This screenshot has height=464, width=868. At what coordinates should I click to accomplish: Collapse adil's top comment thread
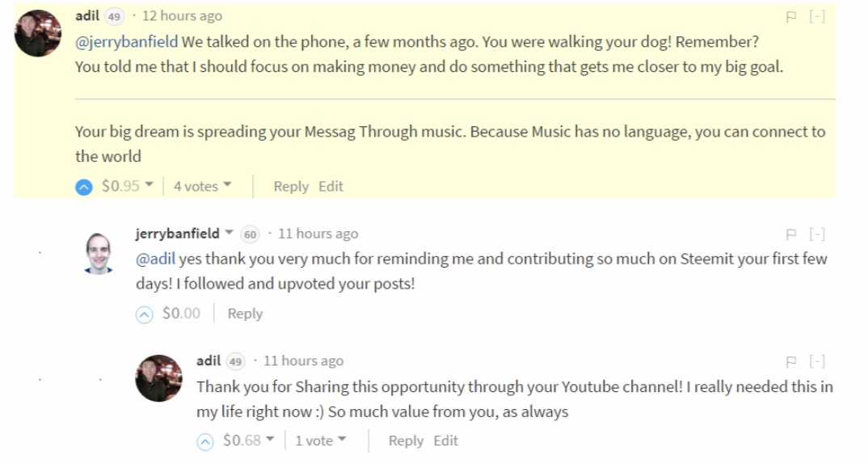(x=817, y=17)
